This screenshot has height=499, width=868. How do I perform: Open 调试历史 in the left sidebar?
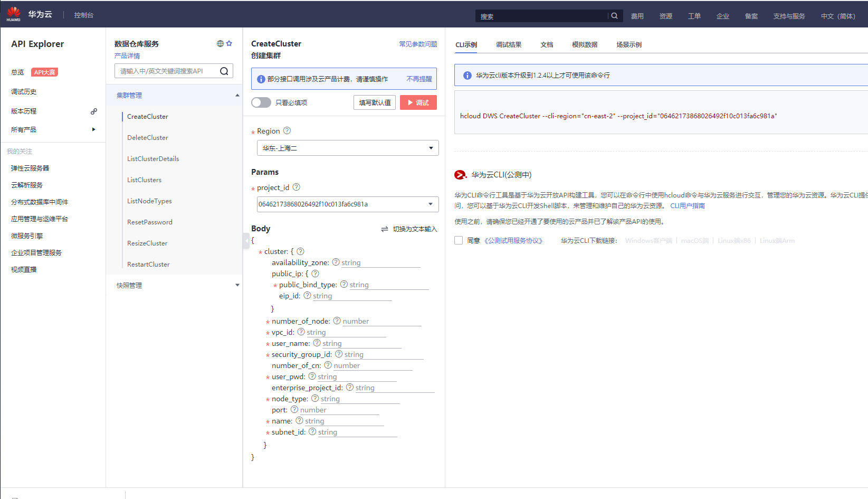point(24,92)
